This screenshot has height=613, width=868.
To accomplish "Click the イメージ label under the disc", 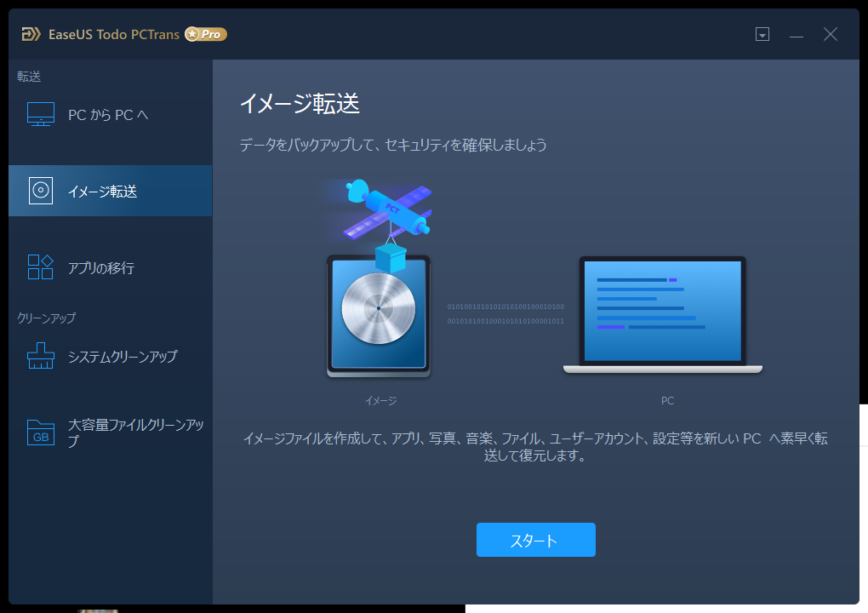I will [x=381, y=400].
